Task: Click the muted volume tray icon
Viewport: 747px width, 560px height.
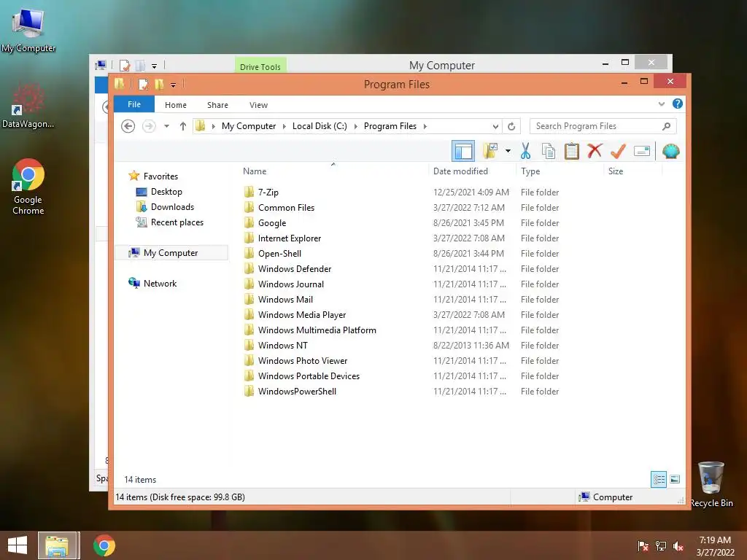Action: (x=678, y=546)
